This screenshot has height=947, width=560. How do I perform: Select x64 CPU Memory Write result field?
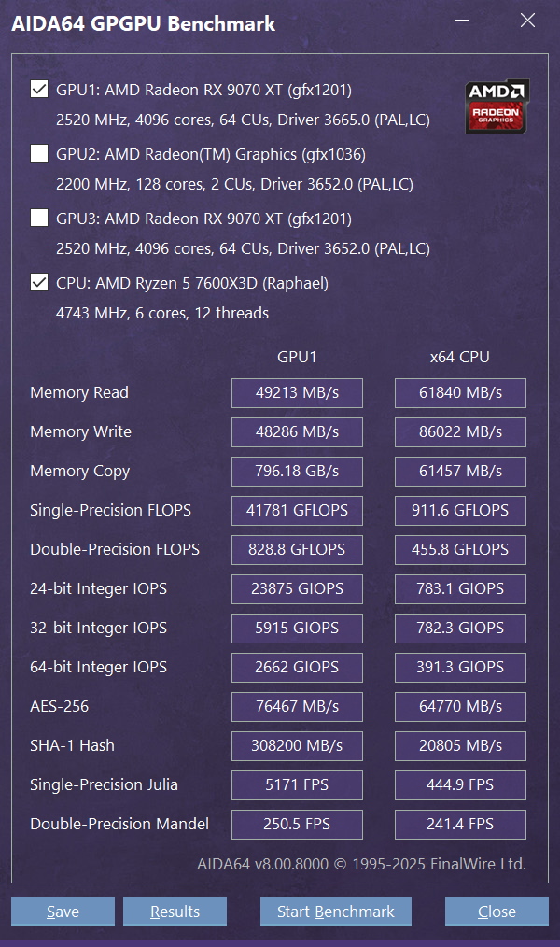pyautogui.click(x=460, y=432)
